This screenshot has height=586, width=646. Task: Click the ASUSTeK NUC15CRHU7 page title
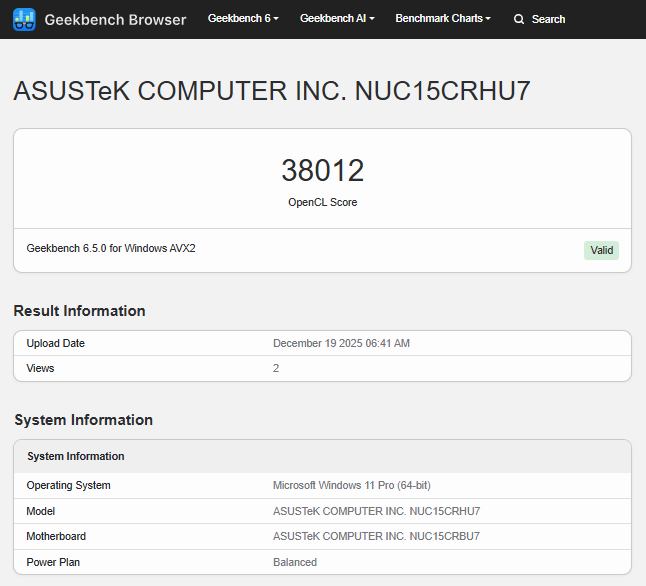tap(272, 91)
